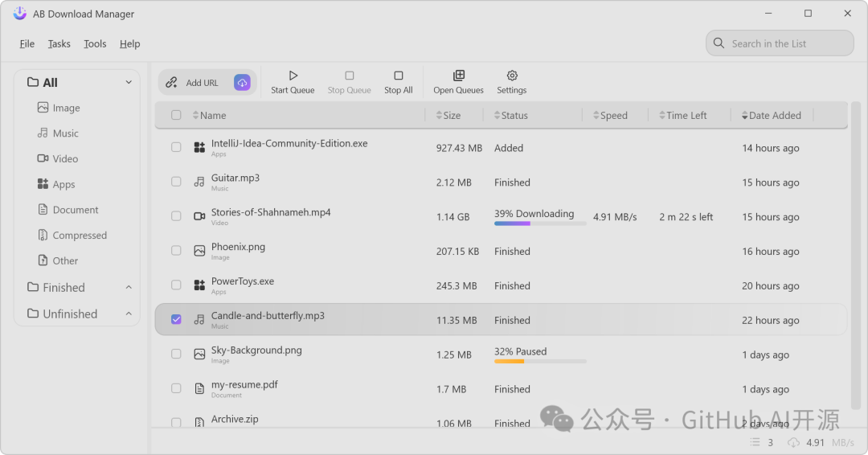Click the 22 hours ago date cell

[x=771, y=320]
